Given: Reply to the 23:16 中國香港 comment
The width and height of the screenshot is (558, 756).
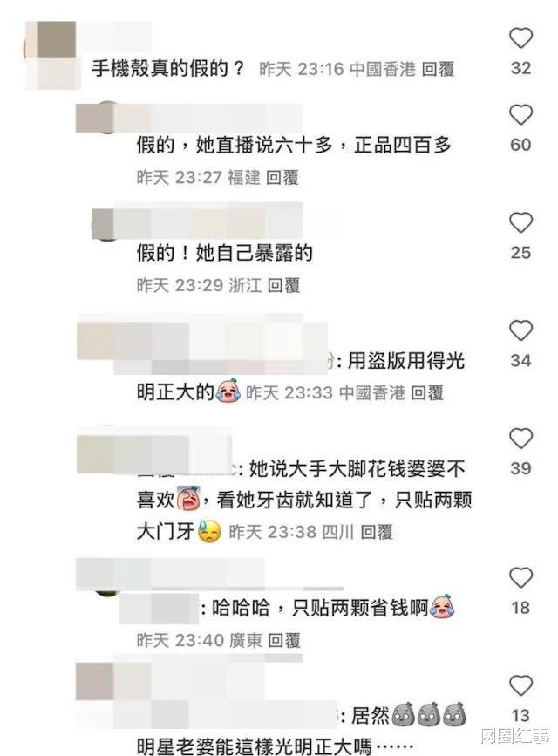Looking at the screenshot, I should (x=438, y=69).
